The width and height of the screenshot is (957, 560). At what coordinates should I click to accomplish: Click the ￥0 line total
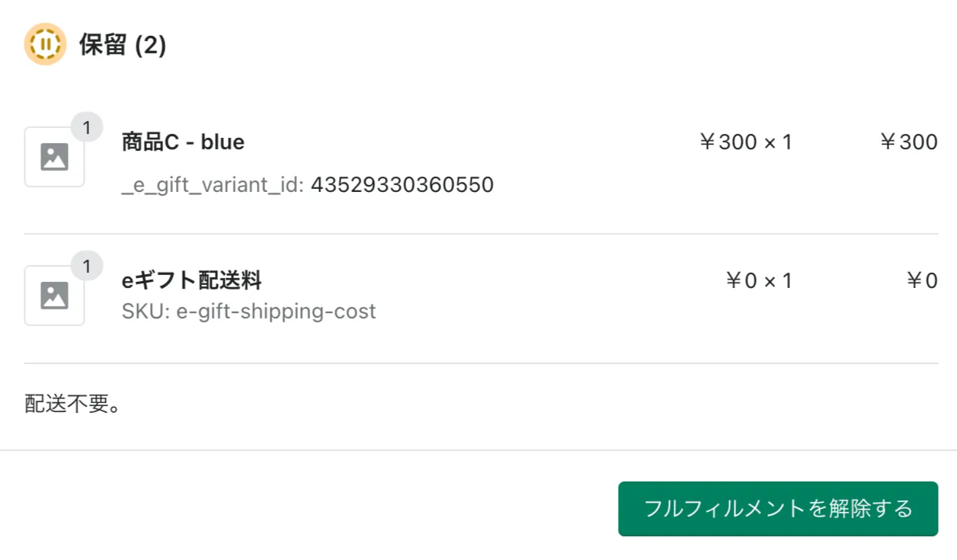921,281
